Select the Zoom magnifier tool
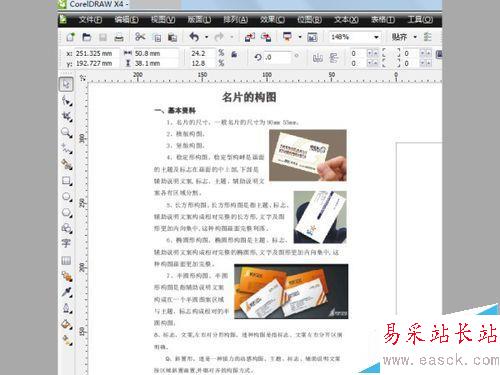The image size is (500, 375). tap(66, 133)
